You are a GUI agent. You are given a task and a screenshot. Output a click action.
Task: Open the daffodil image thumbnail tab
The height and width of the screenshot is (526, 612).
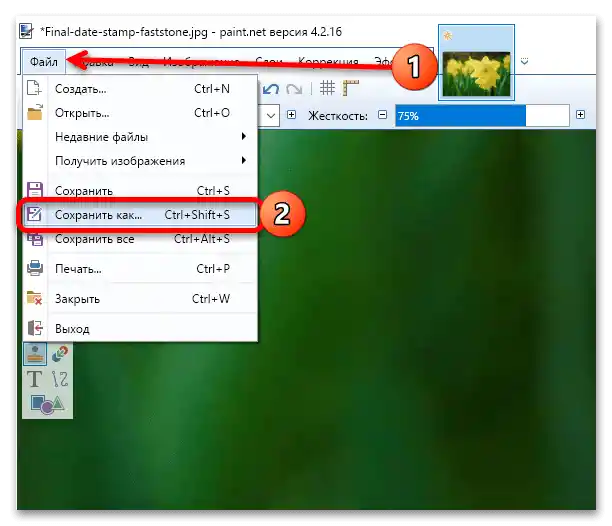click(476, 63)
